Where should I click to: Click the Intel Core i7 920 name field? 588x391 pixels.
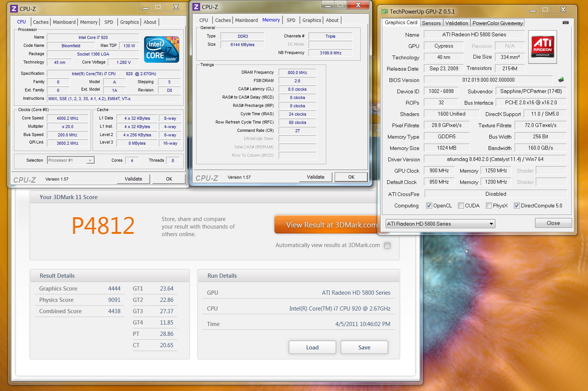(x=93, y=37)
